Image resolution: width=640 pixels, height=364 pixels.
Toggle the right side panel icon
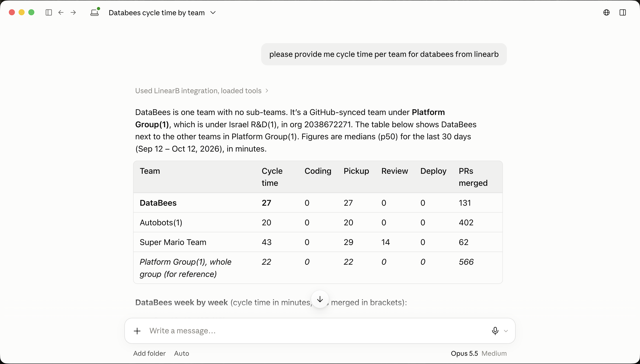(x=622, y=12)
